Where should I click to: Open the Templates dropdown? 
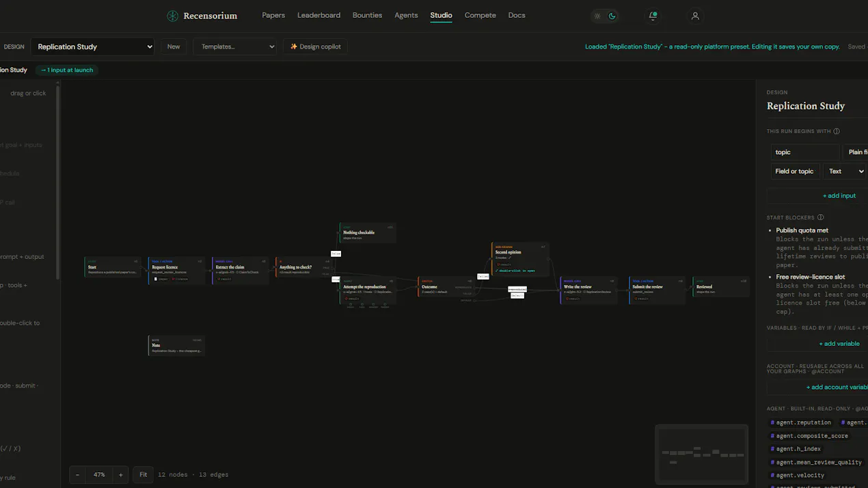(x=234, y=46)
